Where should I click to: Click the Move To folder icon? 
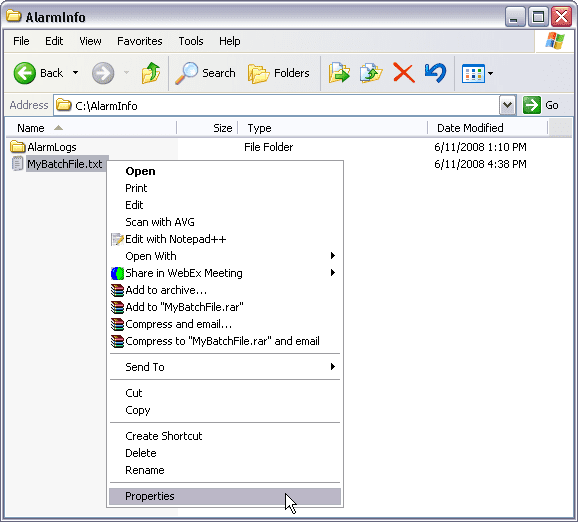pos(339,73)
